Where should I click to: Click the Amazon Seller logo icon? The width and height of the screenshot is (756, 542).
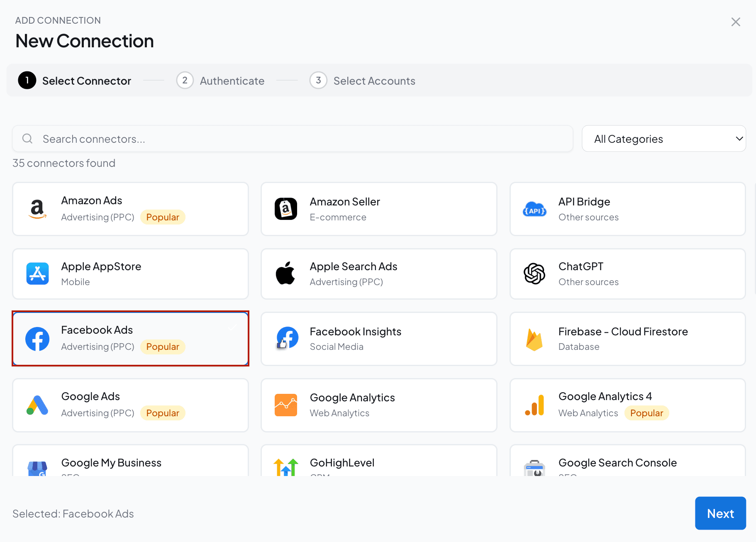click(x=286, y=209)
